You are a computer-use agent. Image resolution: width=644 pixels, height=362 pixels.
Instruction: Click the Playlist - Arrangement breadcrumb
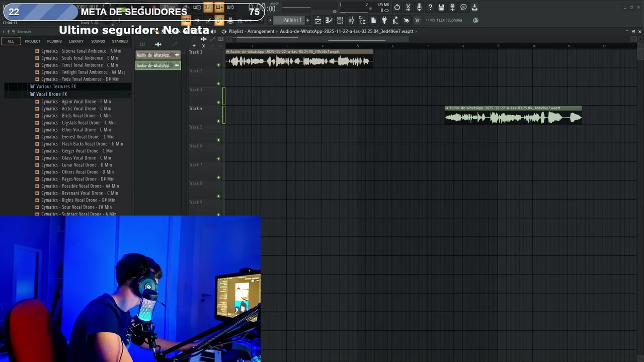252,31
